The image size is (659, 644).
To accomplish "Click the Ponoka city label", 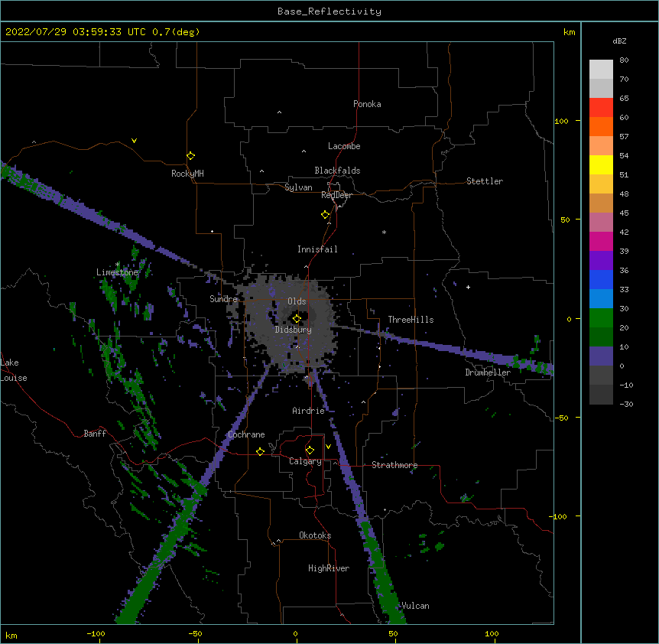I will [x=367, y=104].
